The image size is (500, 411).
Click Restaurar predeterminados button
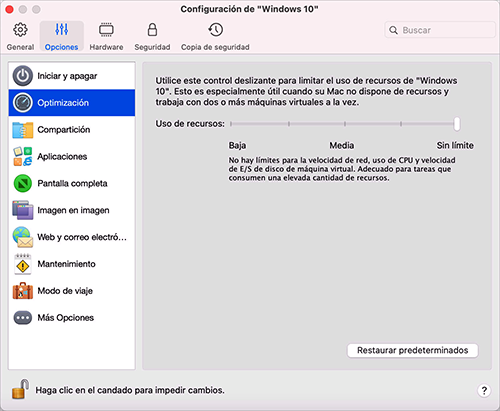pyautogui.click(x=413, y=350)
